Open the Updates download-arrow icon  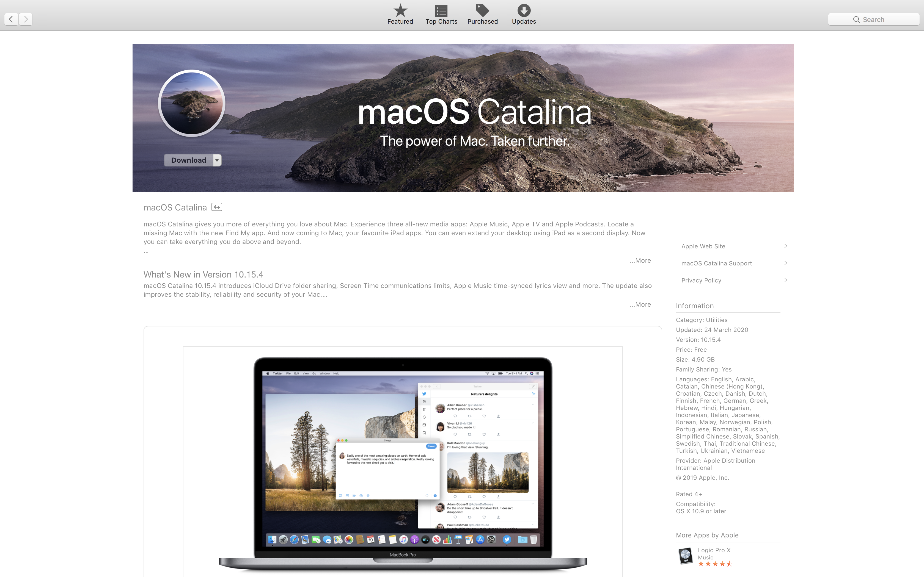click(x=524, y=11)
